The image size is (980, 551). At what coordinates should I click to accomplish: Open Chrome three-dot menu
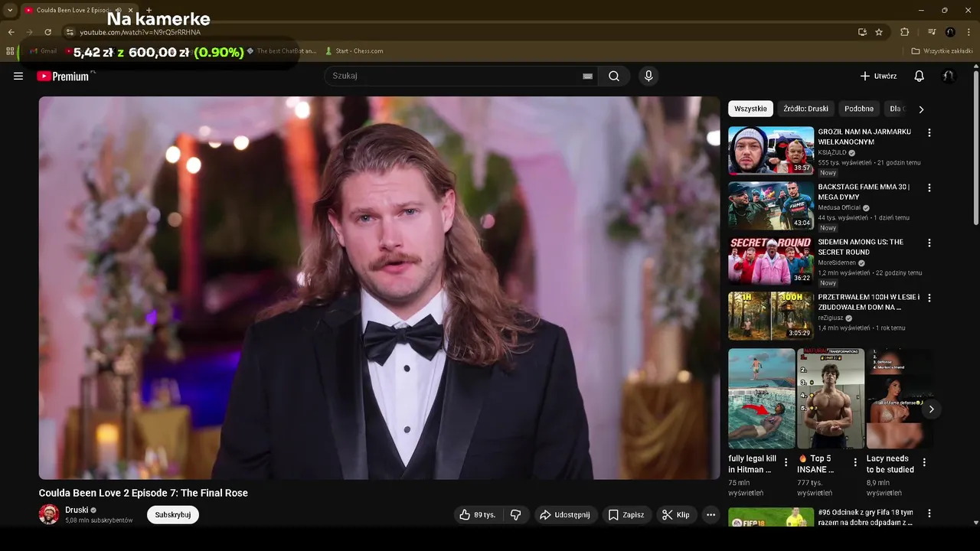pyautogui.click(x=968, y=32)
